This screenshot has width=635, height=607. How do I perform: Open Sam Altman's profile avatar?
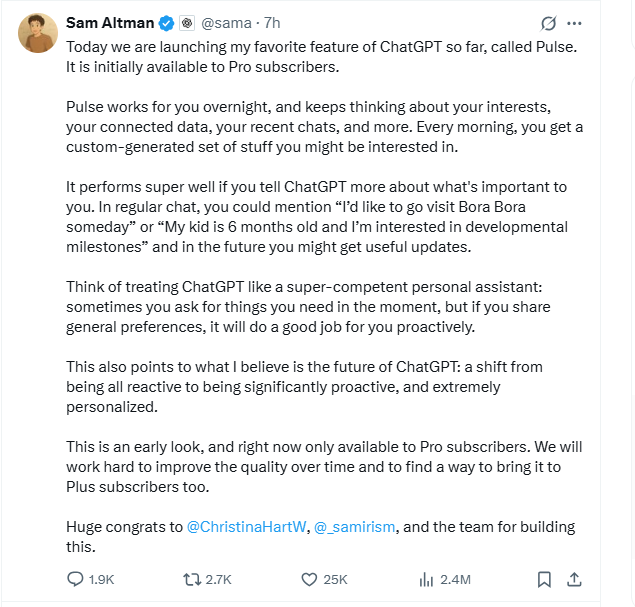point(37,34)
